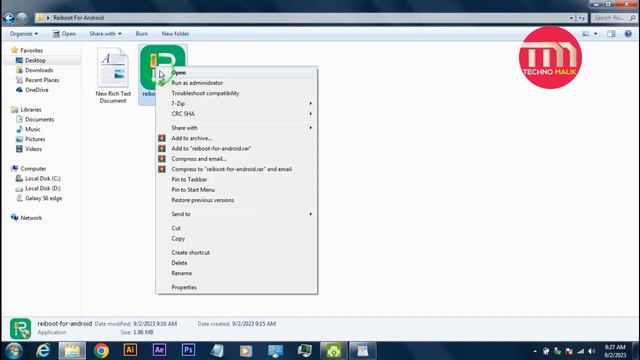Expand the context menu Share with submenu
The height and width of the screenshot is (360, 640).
tap(236, 128)
